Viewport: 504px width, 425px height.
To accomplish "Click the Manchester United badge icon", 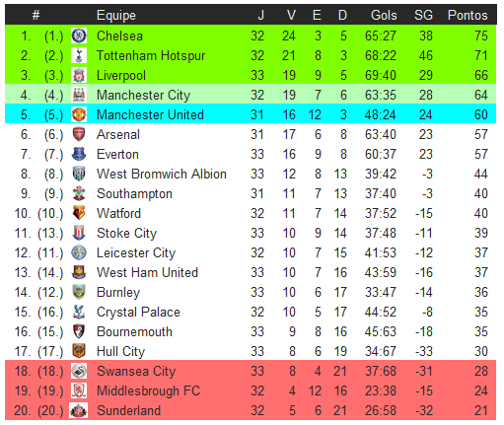I will (79, 114).
